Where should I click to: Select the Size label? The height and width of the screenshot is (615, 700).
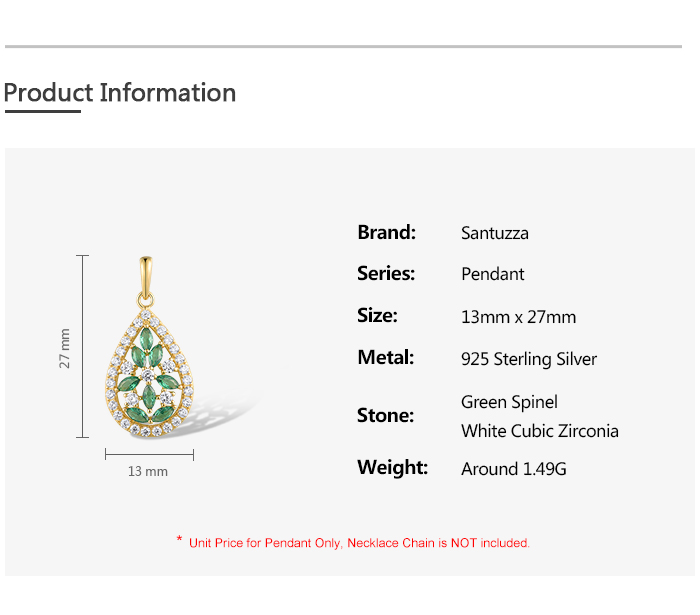pyautogui.click(x=378, y=316)
